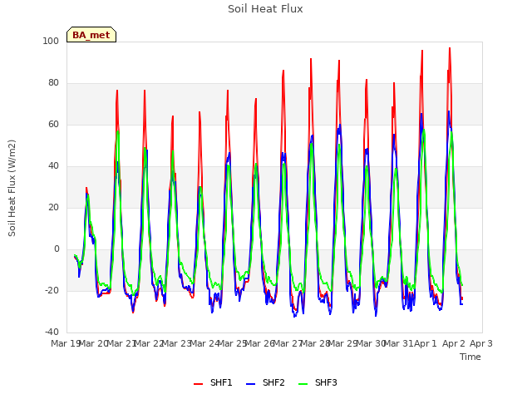The image size is (532, 399).
Task: Click the Apr 3 x-axis date label
Action: point(481,343)
